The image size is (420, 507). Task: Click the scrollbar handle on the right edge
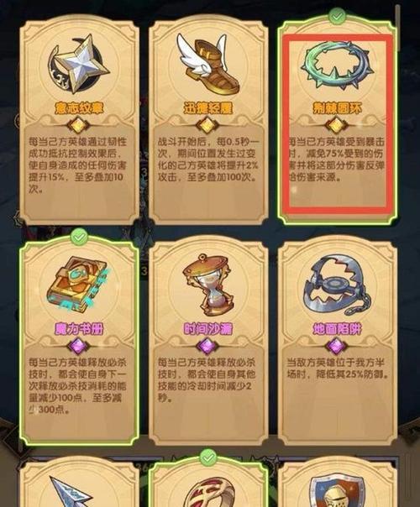click(397, 28)
